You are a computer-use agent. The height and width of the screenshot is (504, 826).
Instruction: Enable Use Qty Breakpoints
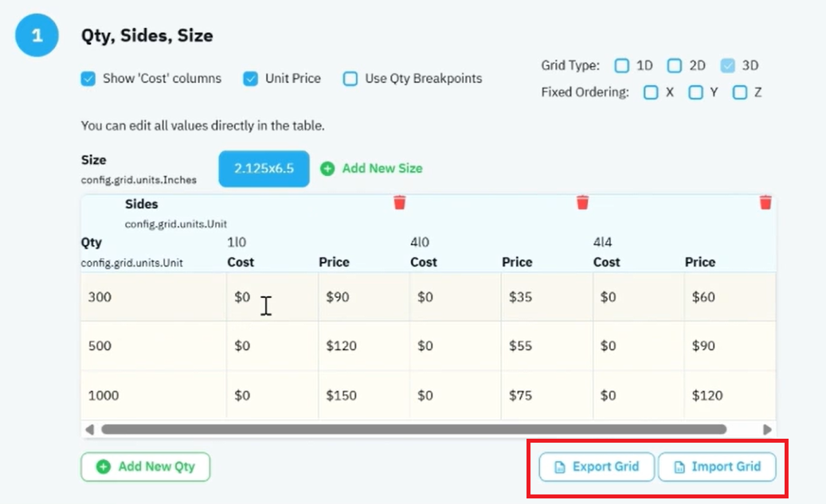click(350, 79)
